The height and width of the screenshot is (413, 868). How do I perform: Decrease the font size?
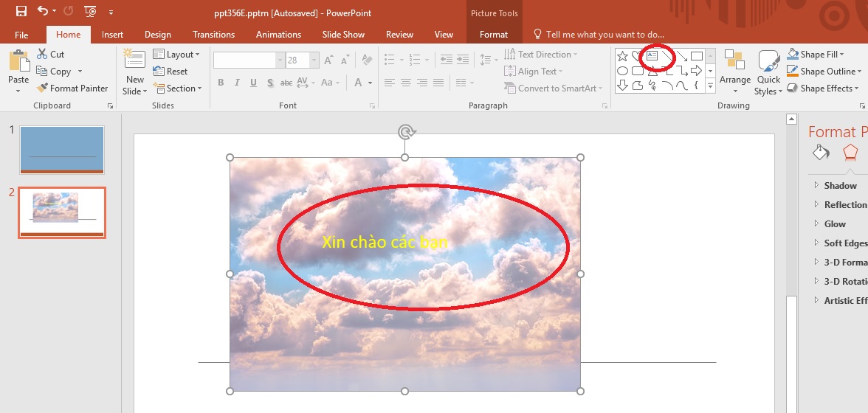[345, 60]
